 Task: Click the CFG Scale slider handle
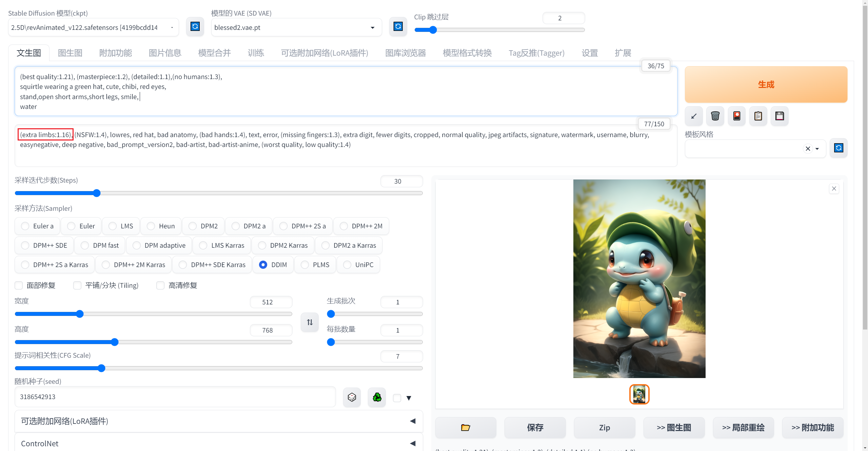101,368
